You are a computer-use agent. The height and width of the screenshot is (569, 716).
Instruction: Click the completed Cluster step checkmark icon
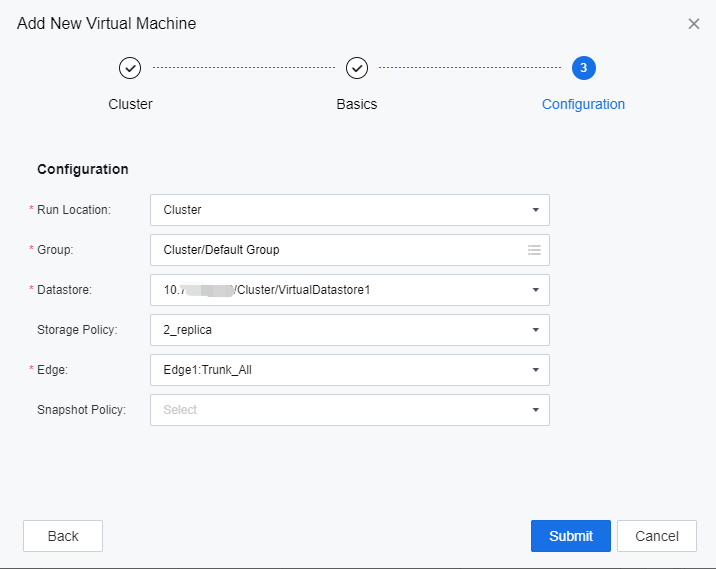point(130,68)
